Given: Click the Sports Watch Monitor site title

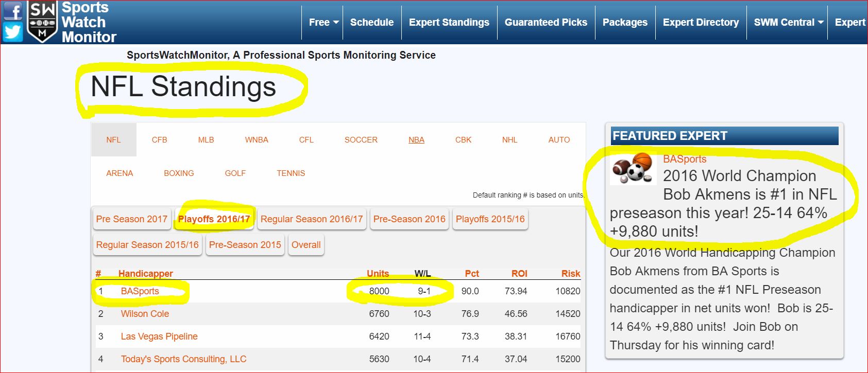Looking at the screenshot, I should 89,22.
